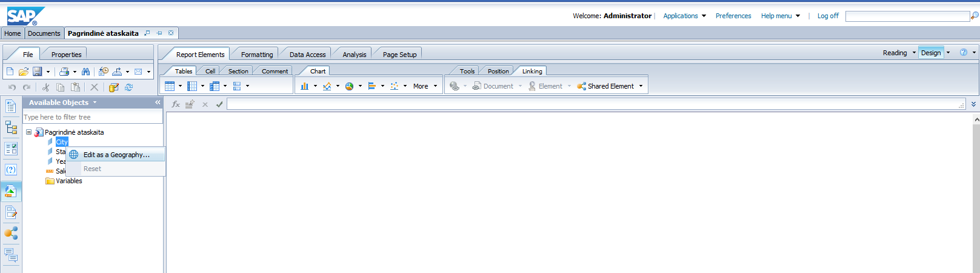Insert a pie chart
The height and width of the screenshot is (273, 980).
(349, 86)
